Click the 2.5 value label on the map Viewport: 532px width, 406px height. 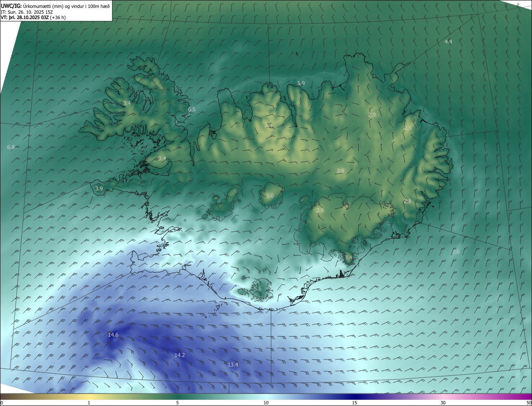tap(408, 128)
